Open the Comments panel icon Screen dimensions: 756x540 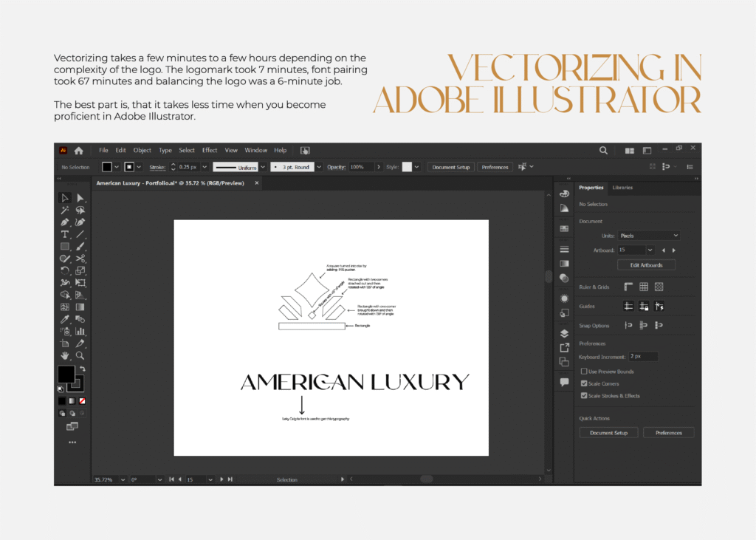point(564,382)
